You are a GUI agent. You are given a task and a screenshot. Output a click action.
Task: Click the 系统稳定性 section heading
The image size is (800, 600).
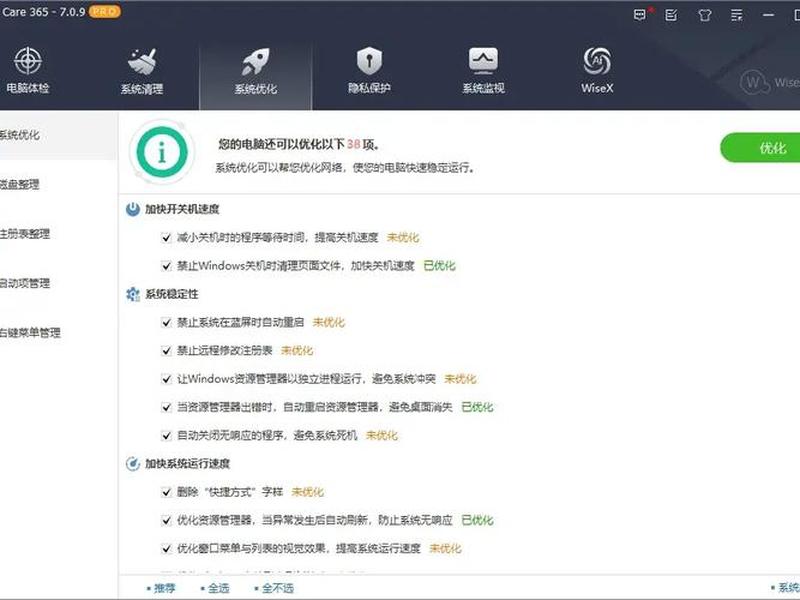pos(172,294)
